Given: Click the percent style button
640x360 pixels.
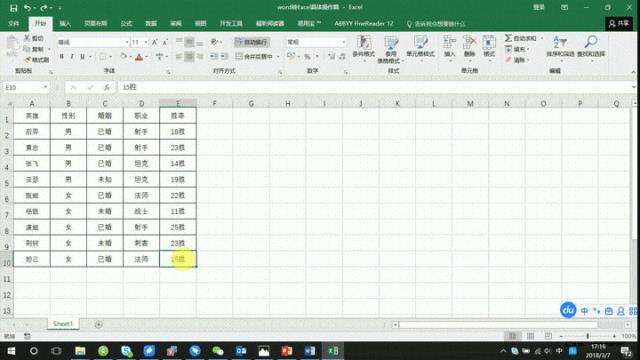Looking at the screenshot, I should tap(307, 56).
